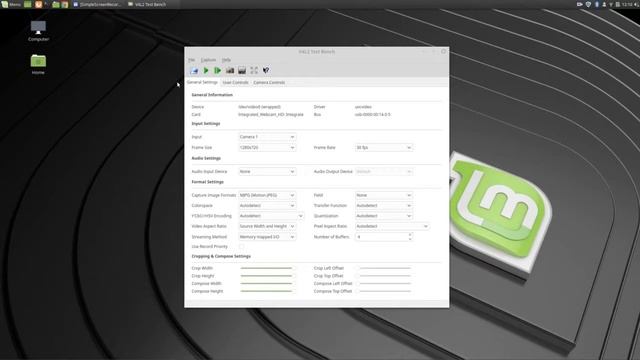
Task: Open the Computer desktop icon
Action: [38, 31]
